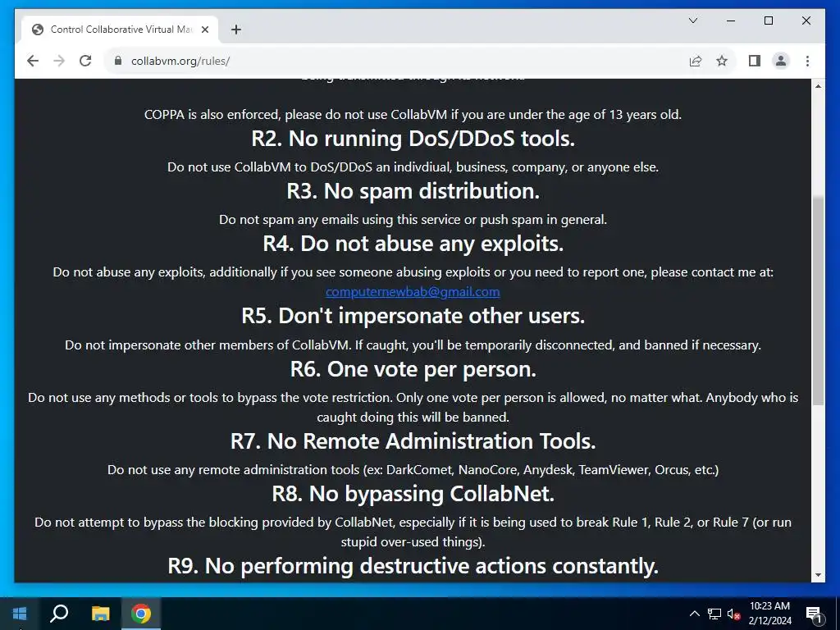The height and width of the screenshot is (630, 840).
Task: Go back to the previous page
Action: 33,61
